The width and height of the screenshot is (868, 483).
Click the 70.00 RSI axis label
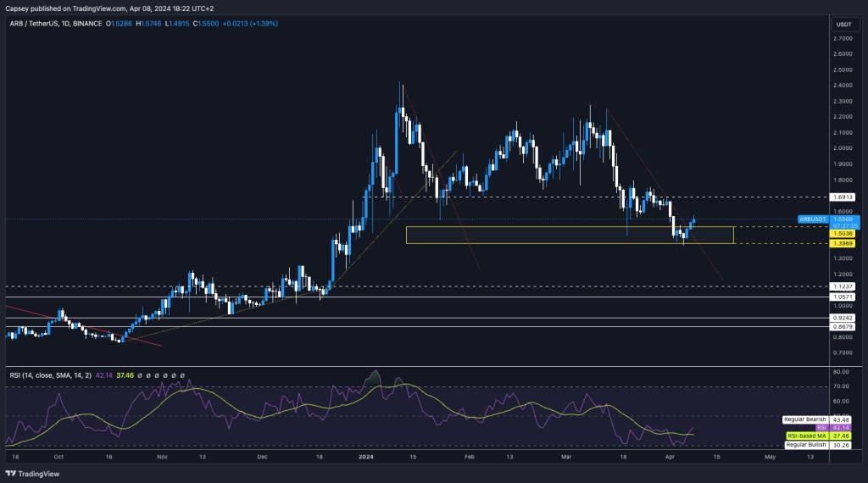[x=841, y=386]
